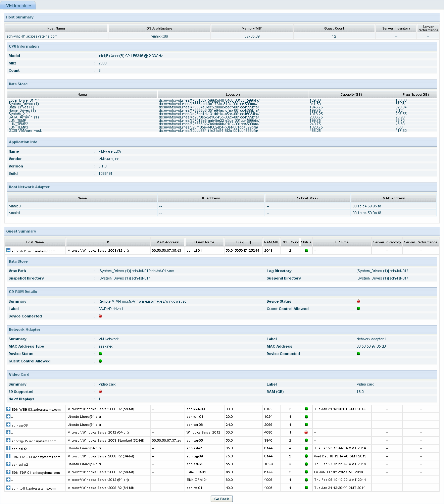Select the VM Inventory tab
The height and width of the screenshot is (504, 444).
(x=18, y=5)
